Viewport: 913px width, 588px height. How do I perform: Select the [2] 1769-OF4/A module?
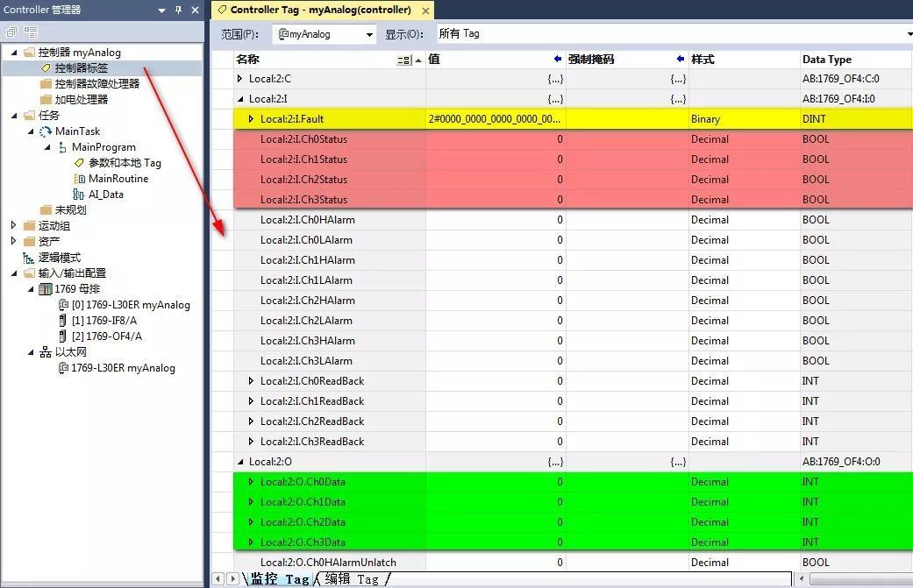coord(106,337)
